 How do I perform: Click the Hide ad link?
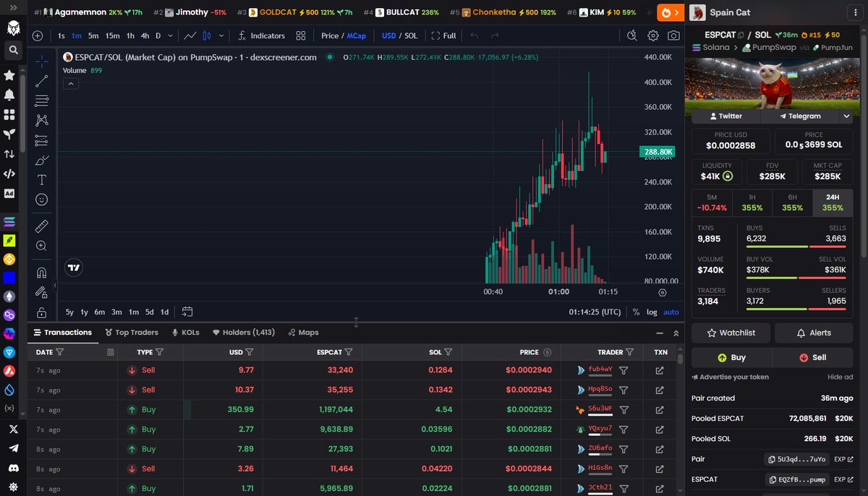click(840, 377)
